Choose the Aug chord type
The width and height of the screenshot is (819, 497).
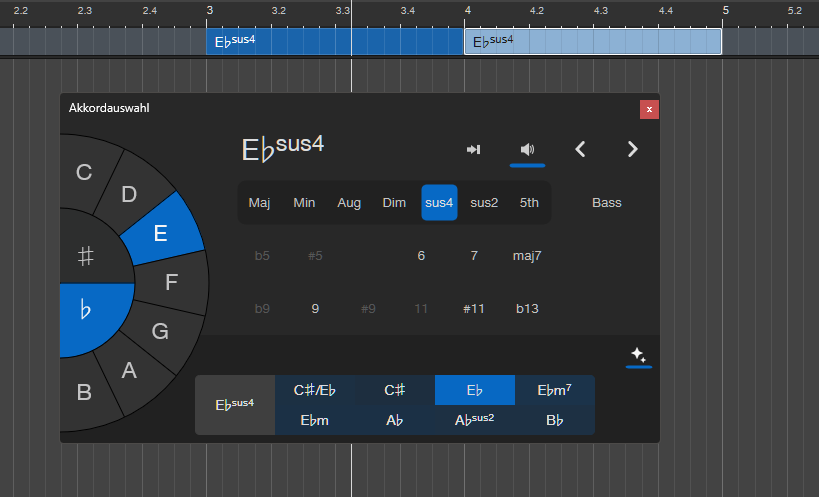(x=349, y=203)
